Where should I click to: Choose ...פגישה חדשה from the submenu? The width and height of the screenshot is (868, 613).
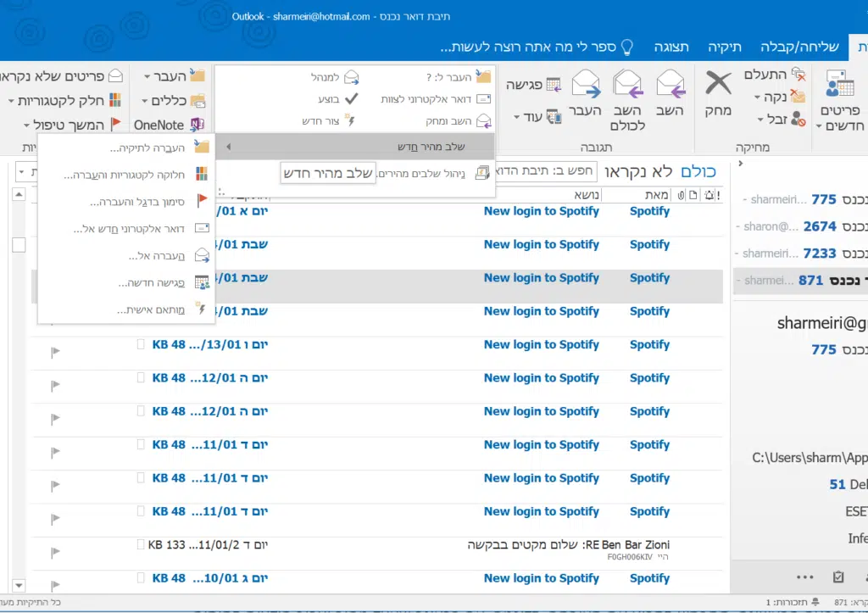(127, 283)
